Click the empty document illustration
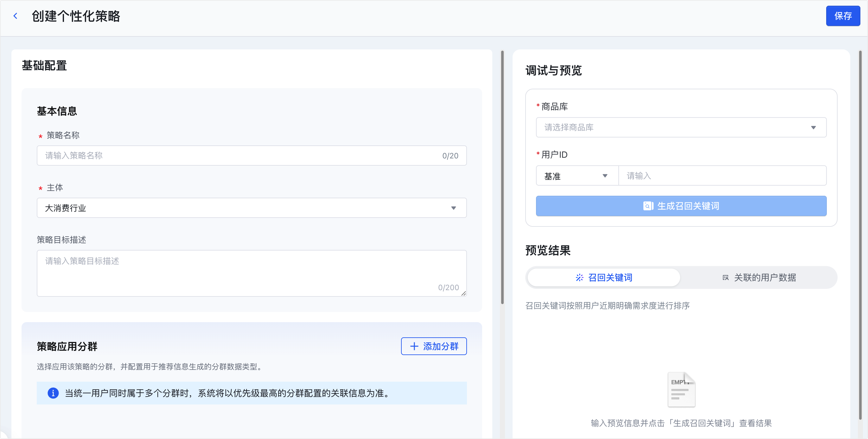 tap(681, 389)
